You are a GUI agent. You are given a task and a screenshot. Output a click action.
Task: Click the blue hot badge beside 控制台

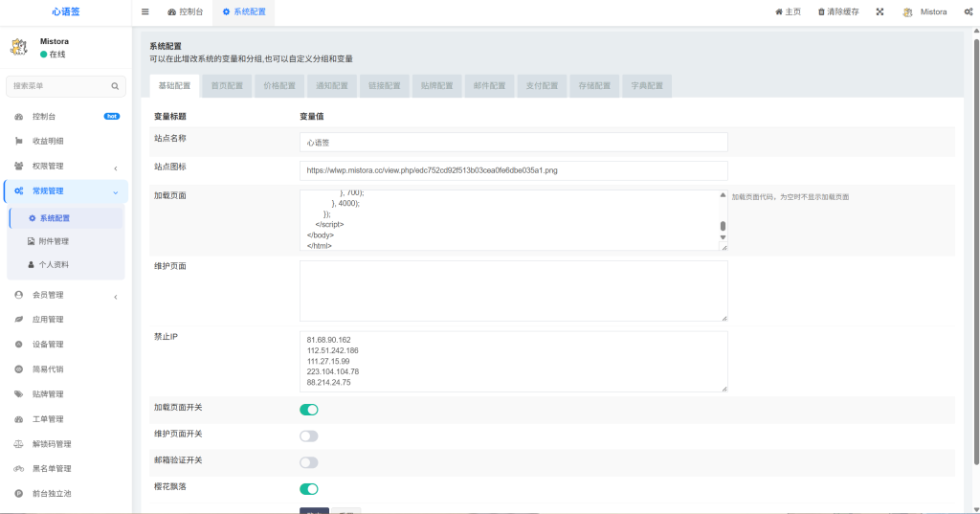(x=112, y=117)
